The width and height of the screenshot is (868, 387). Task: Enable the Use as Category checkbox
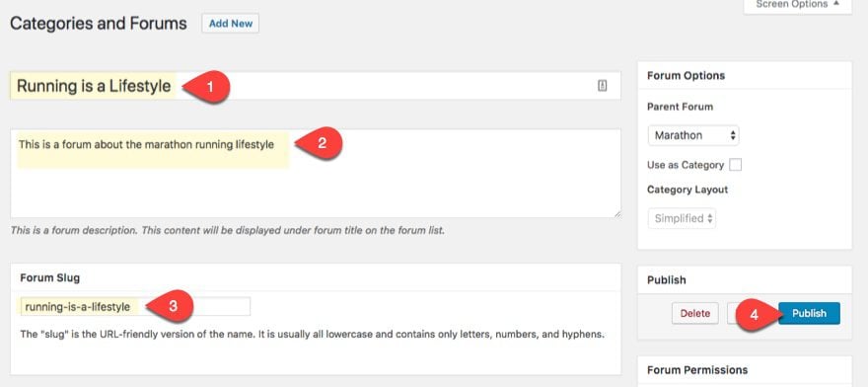735,165
